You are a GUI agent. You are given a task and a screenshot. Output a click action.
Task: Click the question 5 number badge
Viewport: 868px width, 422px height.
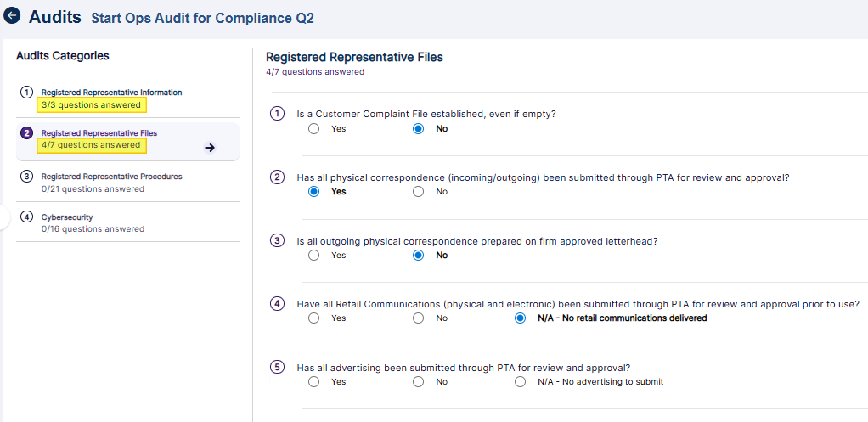[x=277, y=368]
